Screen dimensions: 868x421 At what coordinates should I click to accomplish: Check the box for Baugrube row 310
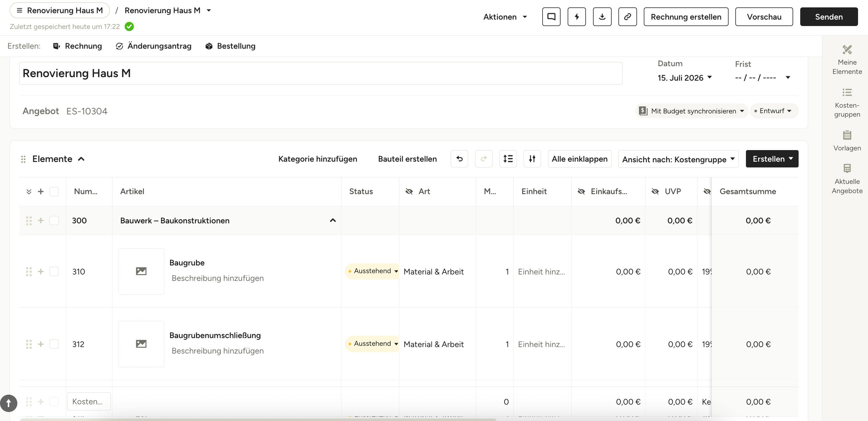[54, 272]
